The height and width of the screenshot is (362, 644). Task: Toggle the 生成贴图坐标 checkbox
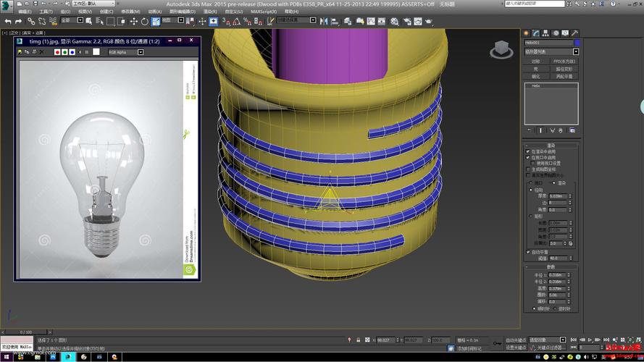[527, 169]
